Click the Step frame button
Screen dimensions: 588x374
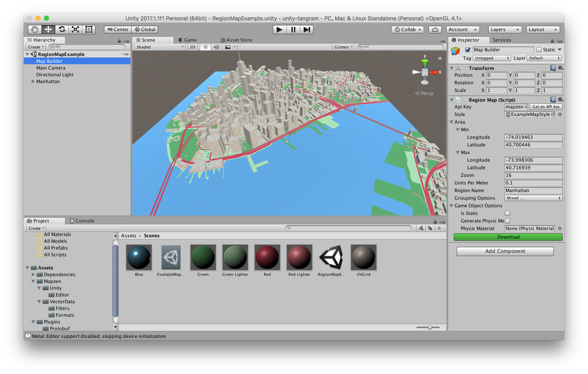click(x=306, y=30)
